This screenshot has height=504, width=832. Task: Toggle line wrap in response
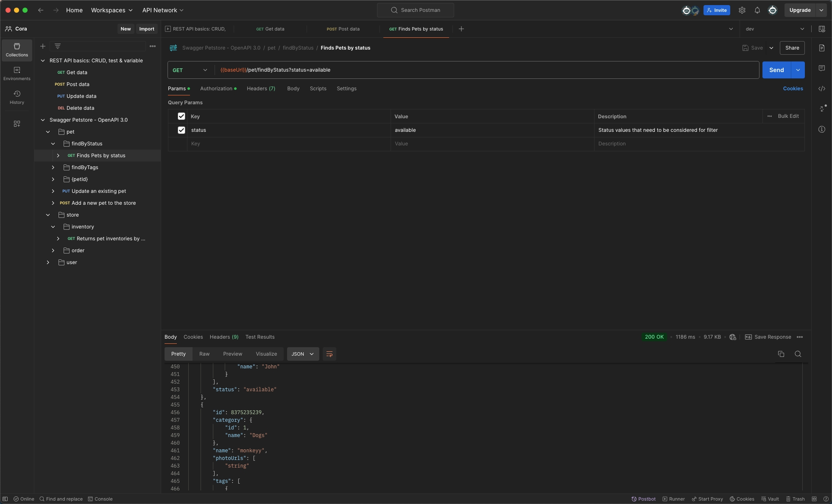click(x=329, y=354)
